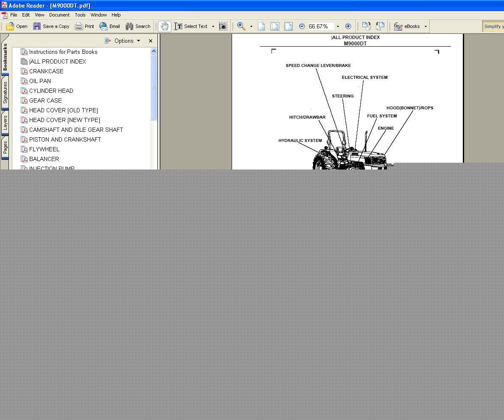Image resolution: width=504 pixels, height=420 pixels.
Task: Go to the CYLINDER HEAD bookmark
Action: (x=51, y=91)
